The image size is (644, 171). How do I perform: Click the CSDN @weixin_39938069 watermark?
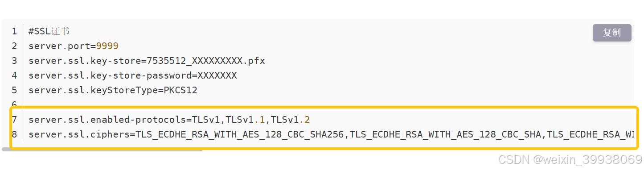click(570, 159)
